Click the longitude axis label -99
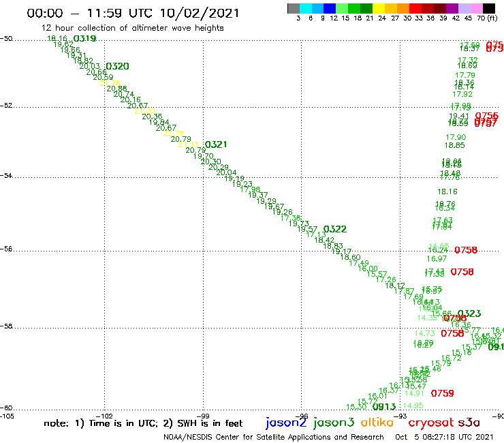This screenshot has width=504, height=443. coord(203,416)
